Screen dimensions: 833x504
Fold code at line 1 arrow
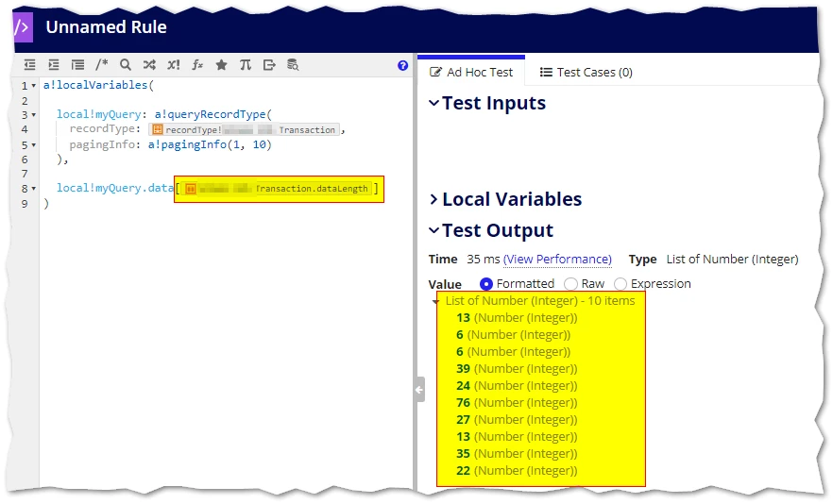(34, 86)
